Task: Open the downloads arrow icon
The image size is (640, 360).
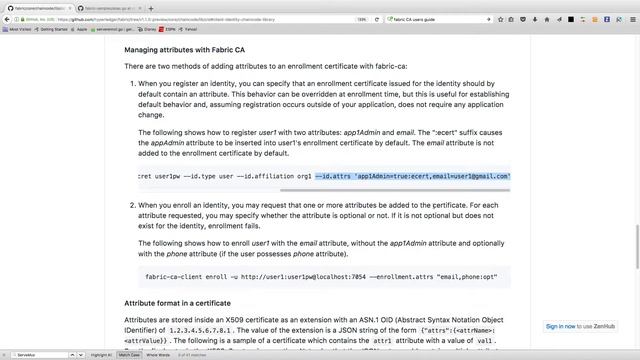Action: (535, 20)
